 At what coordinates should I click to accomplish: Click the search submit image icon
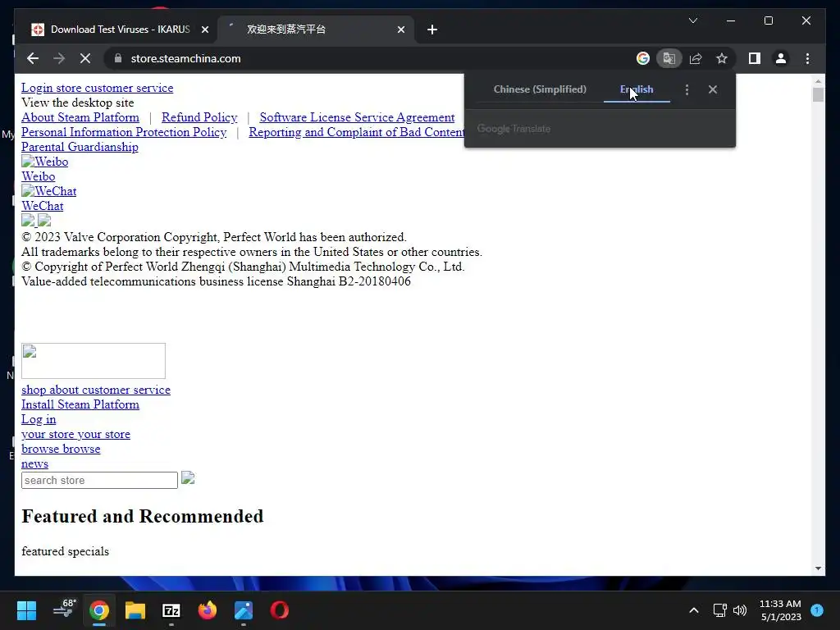pyautogui.click(x=188, y=478)
